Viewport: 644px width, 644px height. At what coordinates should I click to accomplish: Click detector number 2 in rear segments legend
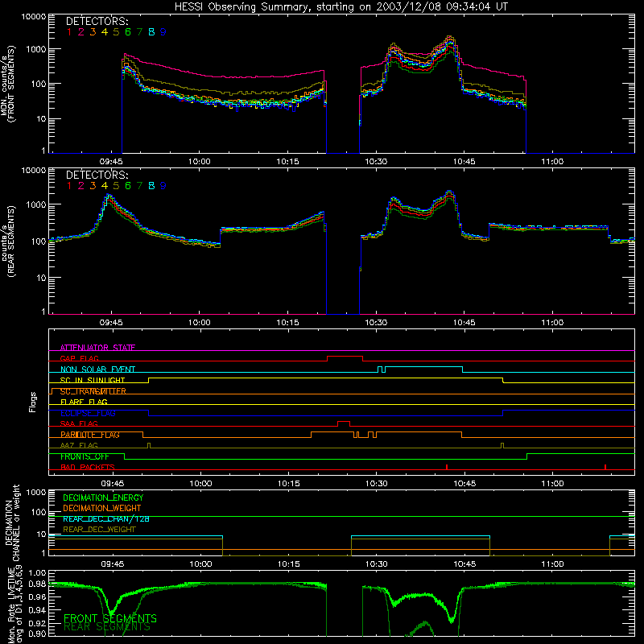[x=81, y=186]
